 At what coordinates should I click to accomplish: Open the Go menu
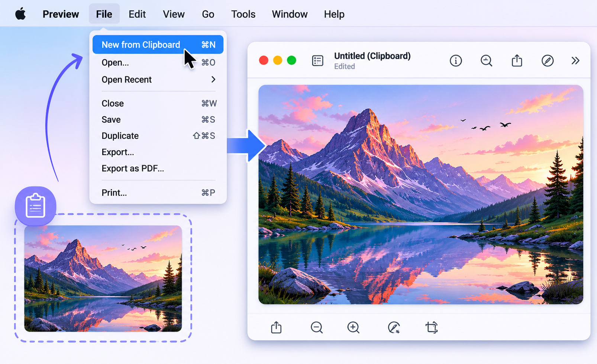(x=208, y=14)
